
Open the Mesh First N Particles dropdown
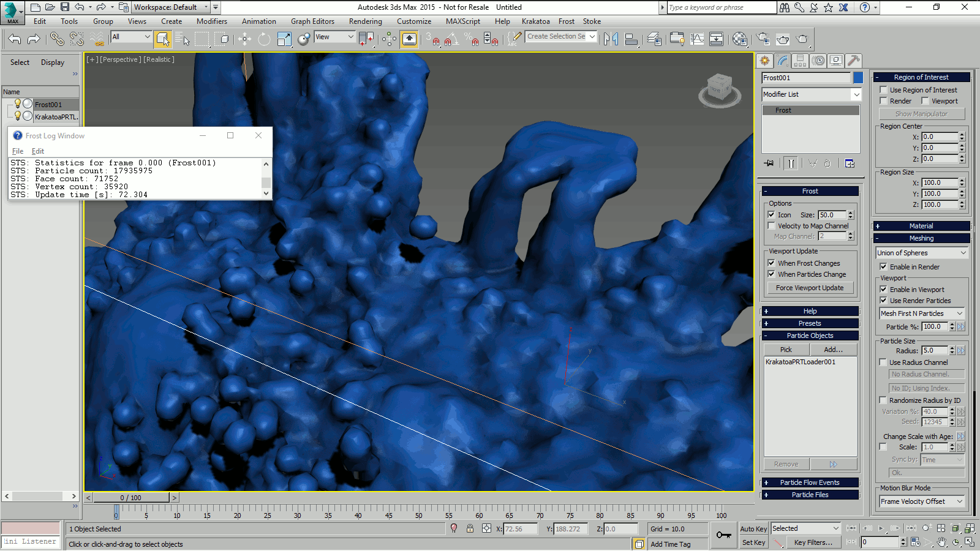922,313
